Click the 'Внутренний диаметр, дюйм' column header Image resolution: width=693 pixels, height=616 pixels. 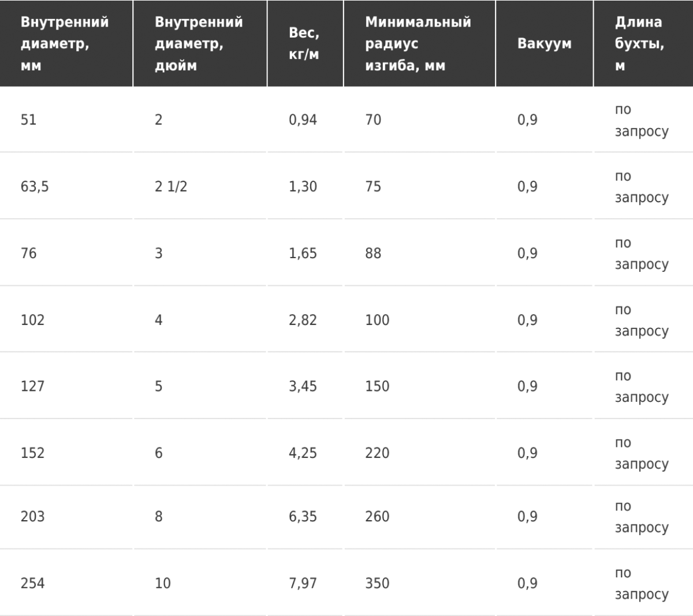(x=200, y=43)
